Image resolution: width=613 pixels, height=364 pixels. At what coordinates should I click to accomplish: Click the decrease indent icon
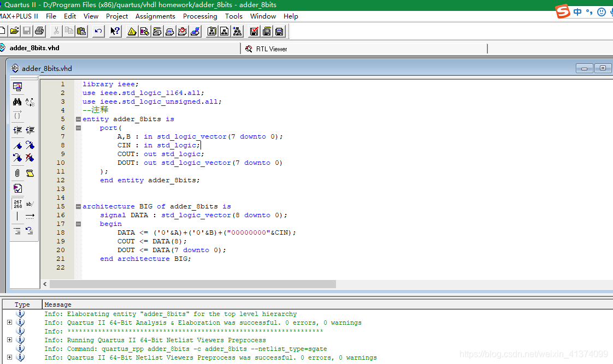[x=30, y=130]
